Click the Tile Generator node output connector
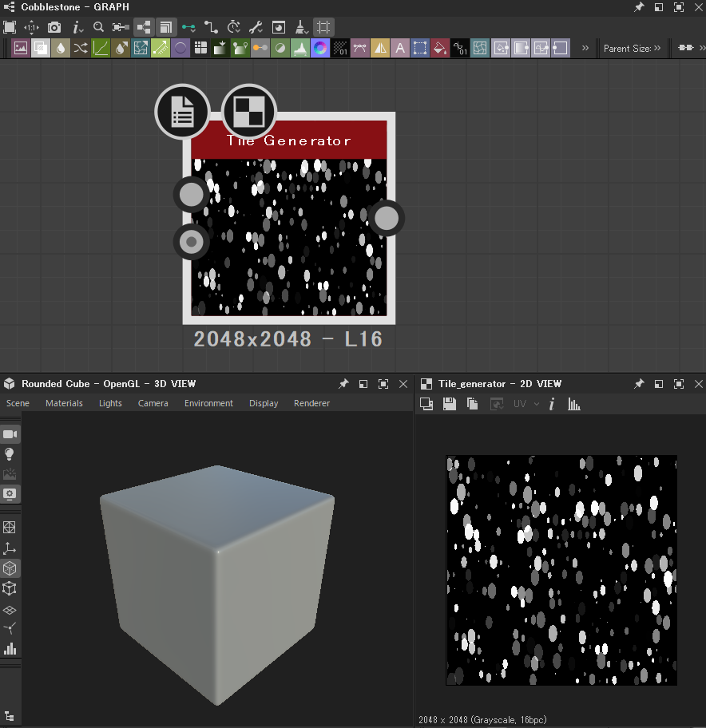Viewport: 706px width, 728px height. point(387,218)
